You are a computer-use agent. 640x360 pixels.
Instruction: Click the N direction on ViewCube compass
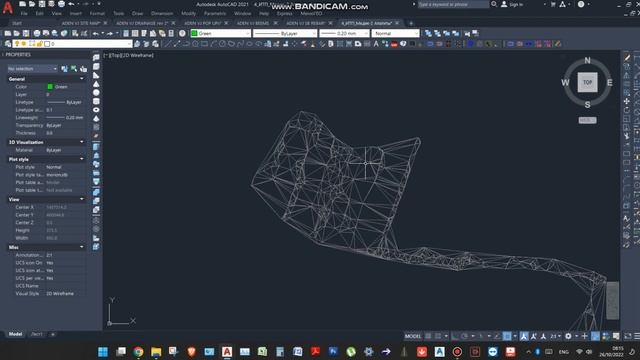click(x=587, y=60)
